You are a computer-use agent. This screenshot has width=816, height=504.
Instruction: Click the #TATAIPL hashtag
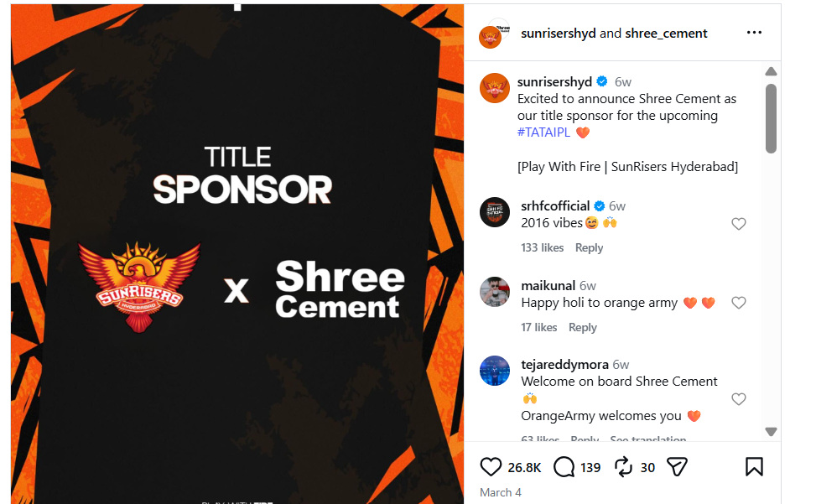click(543, 132)
